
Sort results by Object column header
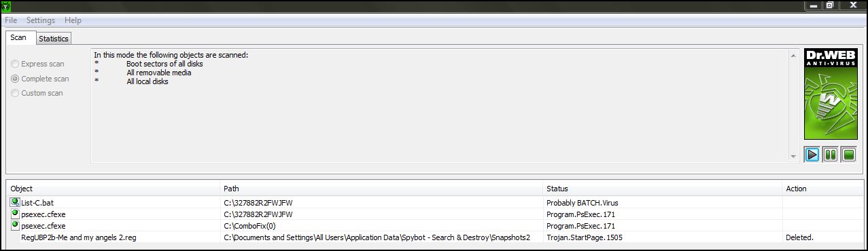[x=114, y=189]
